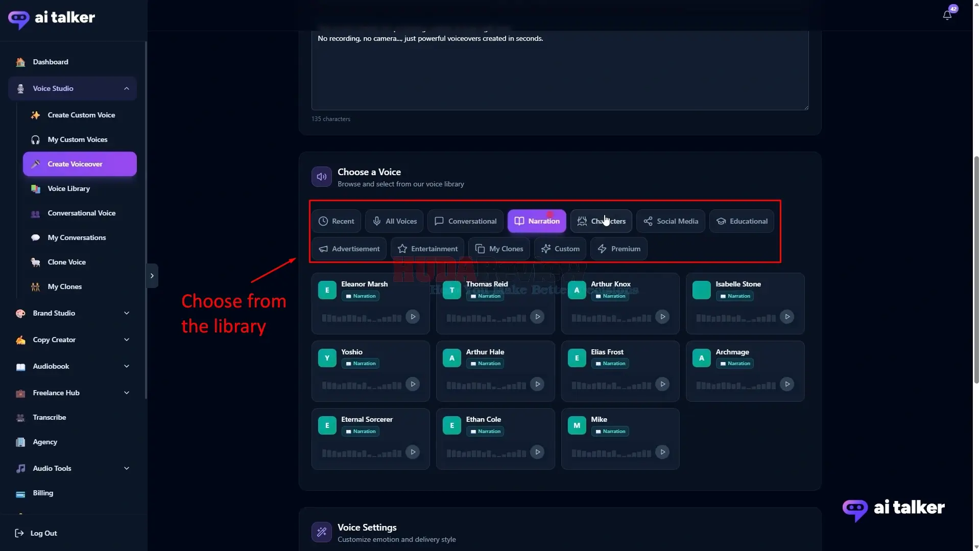Pick the Mike voice card
The image size is (980, 551).
[620, 439]
